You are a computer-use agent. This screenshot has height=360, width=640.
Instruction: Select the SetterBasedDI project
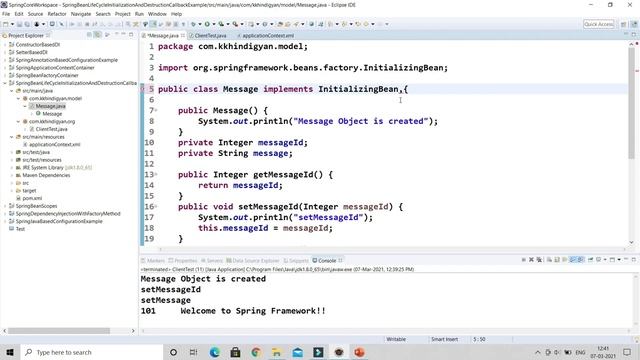pos(31,52)
